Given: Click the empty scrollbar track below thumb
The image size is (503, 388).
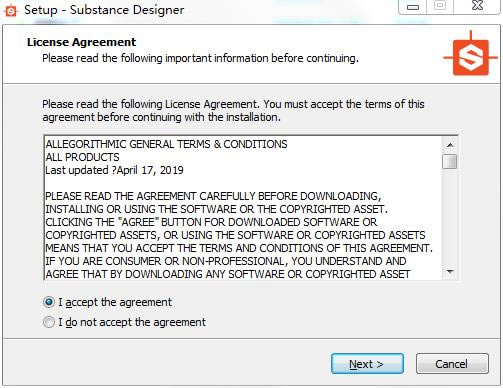Looking at the screenshot, I should pyautogui.click(x=450, y=217).
